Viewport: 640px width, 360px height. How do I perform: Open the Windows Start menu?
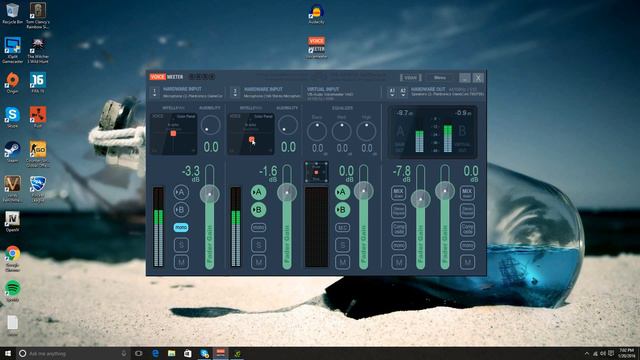tap(7, 353)
